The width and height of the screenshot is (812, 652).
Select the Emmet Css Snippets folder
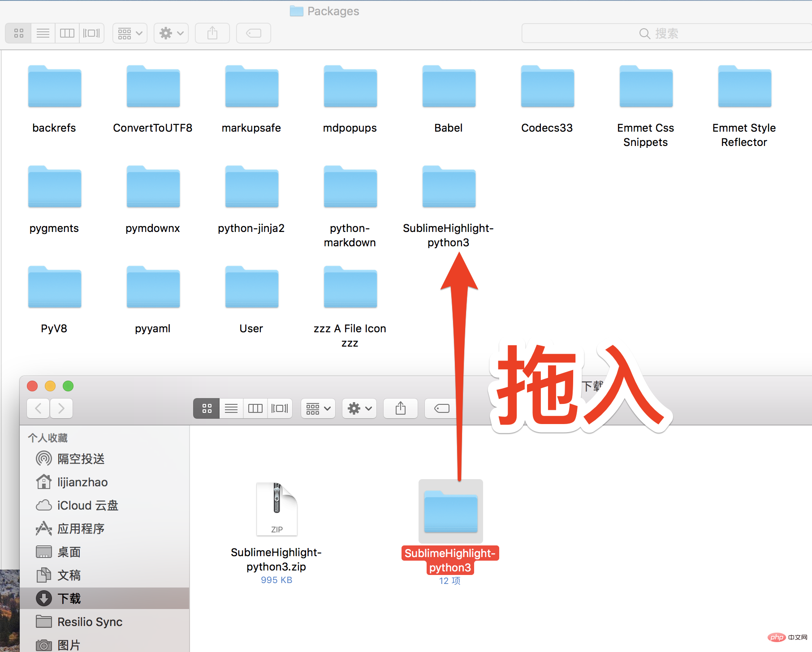click(x=646, y=86)
